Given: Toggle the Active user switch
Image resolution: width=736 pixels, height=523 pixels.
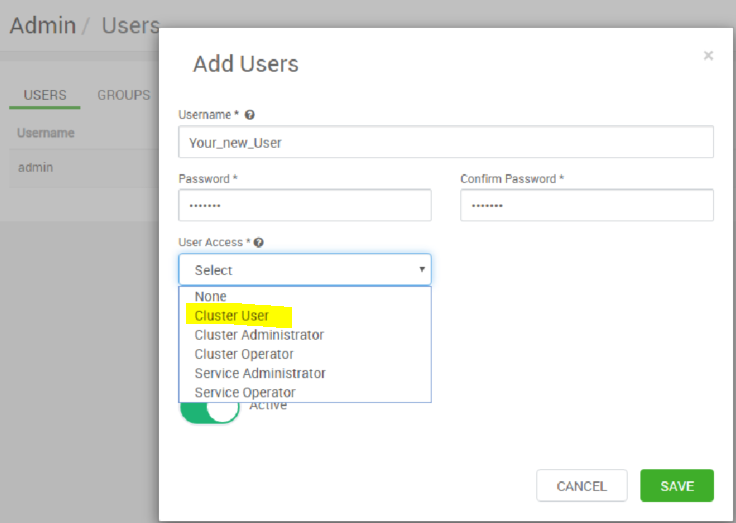Looking at the screenshot, I should [x=210, y=408].
